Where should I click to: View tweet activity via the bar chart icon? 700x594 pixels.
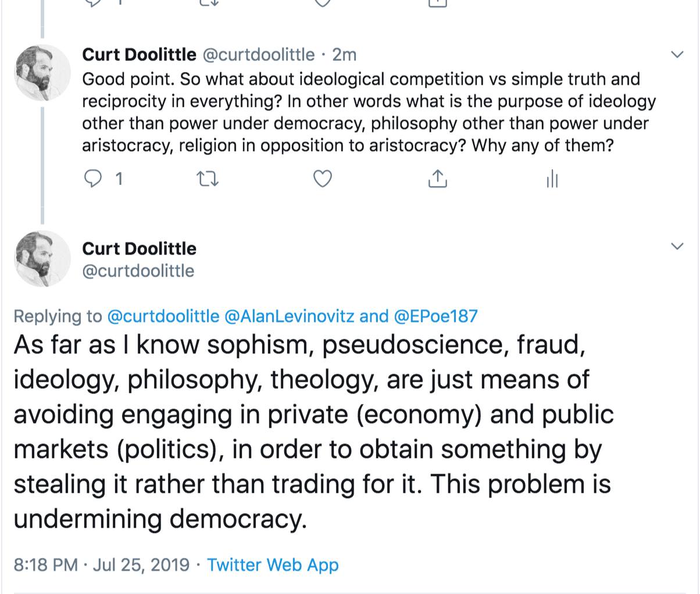[552, 180]
